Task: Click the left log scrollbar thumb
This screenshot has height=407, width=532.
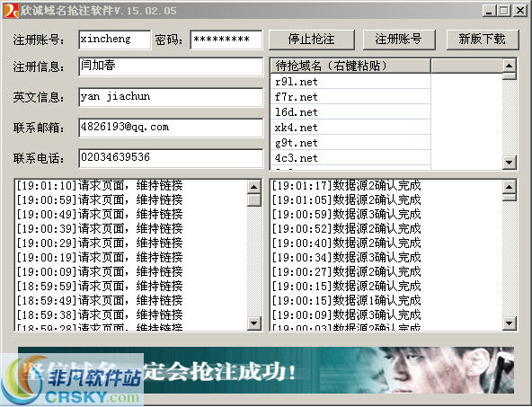Action: click(x=253, y=199)
